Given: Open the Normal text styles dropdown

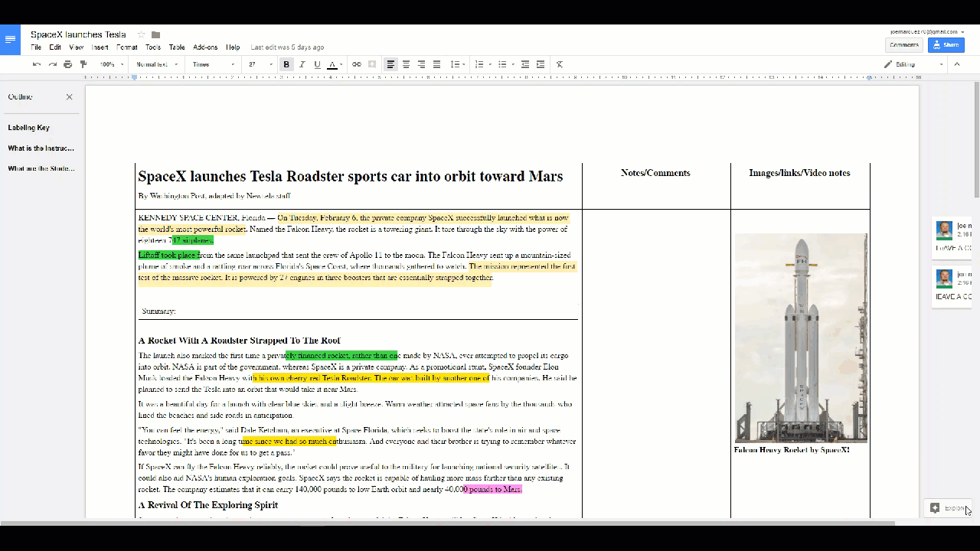Looking at the screenshot, I should (157, 64).
